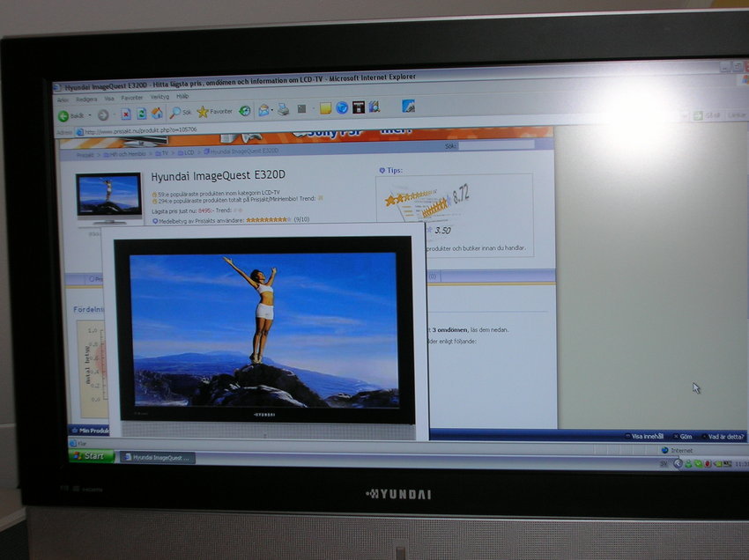This screenshot has width=749, height=560.
Task: Click the SV language indicator in the tray
Action: 664,463
